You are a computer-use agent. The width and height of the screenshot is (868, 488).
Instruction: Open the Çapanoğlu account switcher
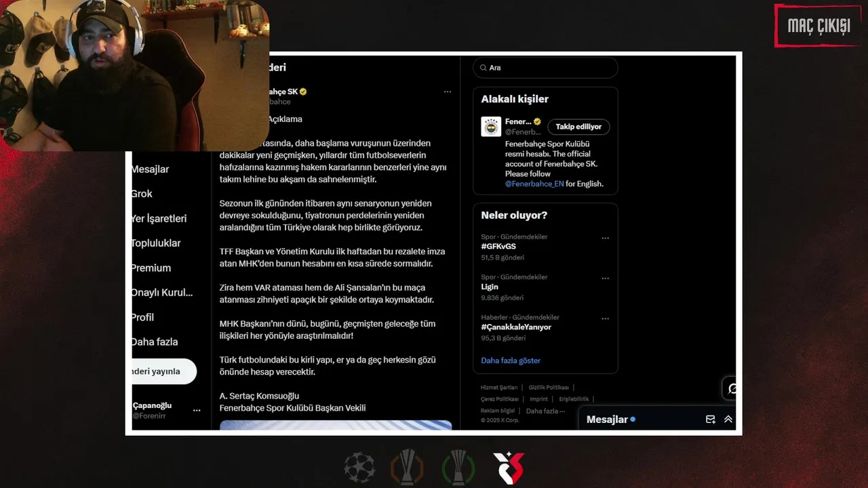167,410
